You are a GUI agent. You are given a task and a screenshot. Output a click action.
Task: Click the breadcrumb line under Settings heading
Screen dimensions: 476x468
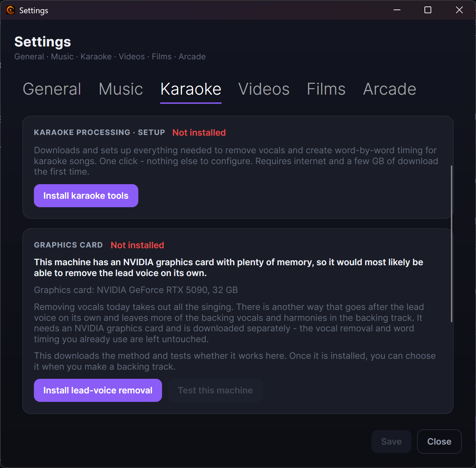110,57
